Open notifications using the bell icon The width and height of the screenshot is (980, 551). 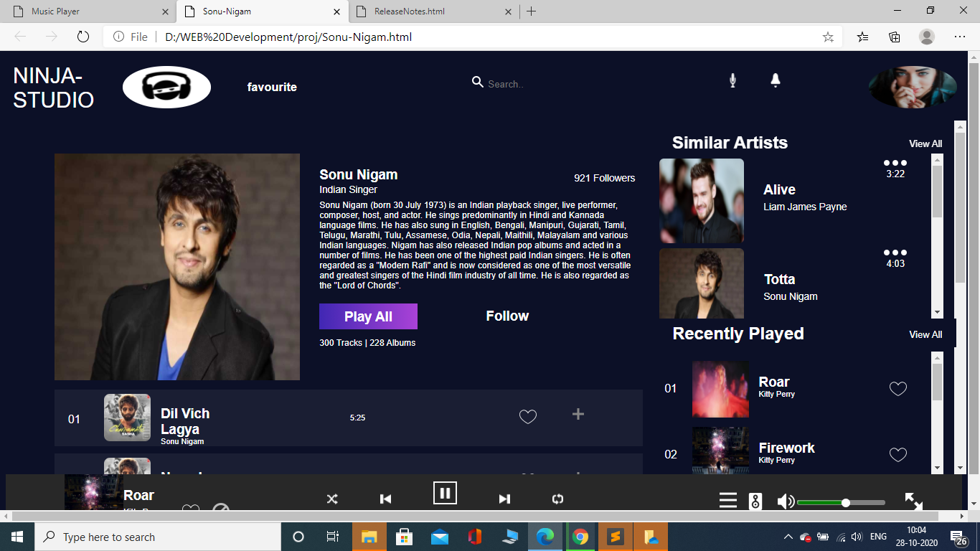pyautogui.click(x=775, y=81)
